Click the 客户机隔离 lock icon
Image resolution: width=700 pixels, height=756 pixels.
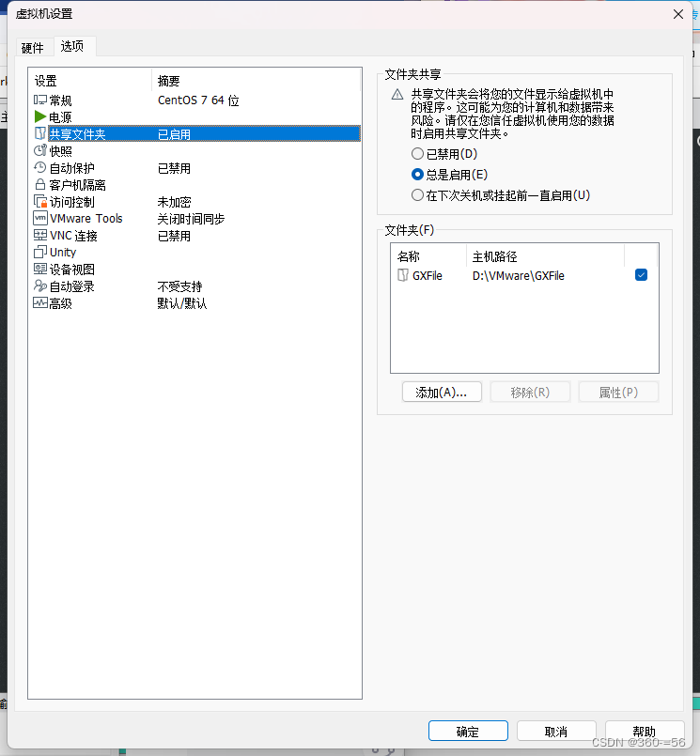pyautogui.click(x=40, y=184)
